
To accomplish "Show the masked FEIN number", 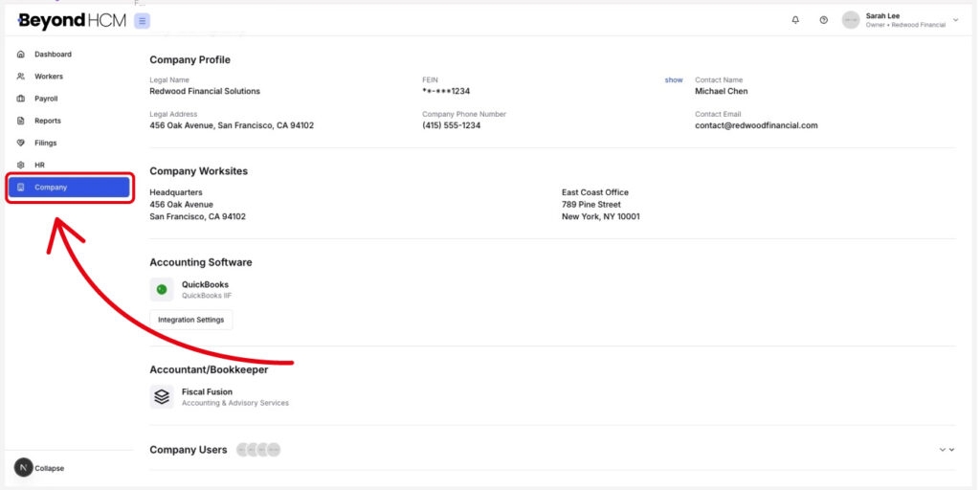I will coord(673,80).
